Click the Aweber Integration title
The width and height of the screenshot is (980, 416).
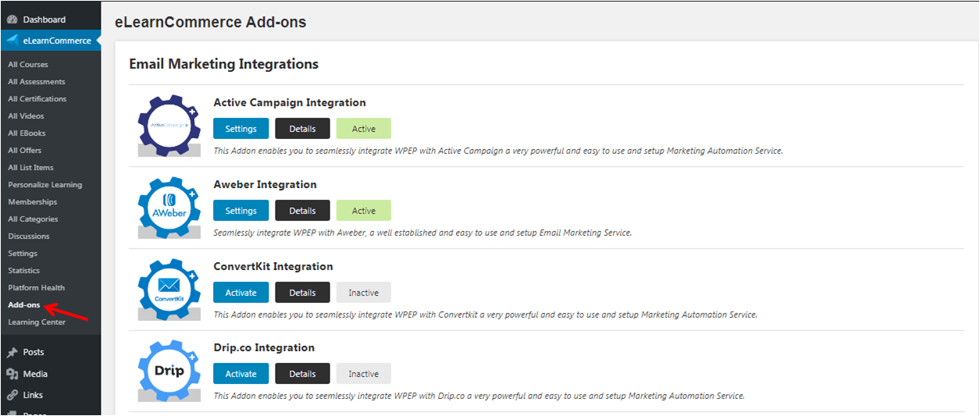click(265, 185)
